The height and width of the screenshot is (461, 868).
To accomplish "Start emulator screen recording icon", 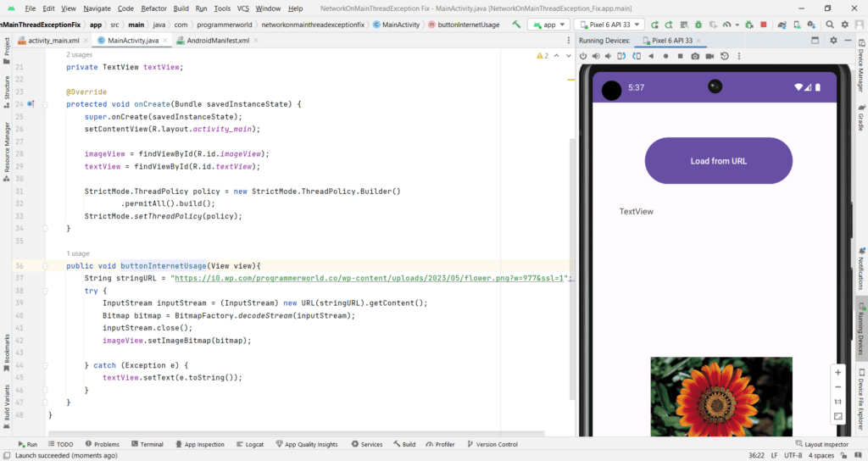I will (x=709, y=56).
